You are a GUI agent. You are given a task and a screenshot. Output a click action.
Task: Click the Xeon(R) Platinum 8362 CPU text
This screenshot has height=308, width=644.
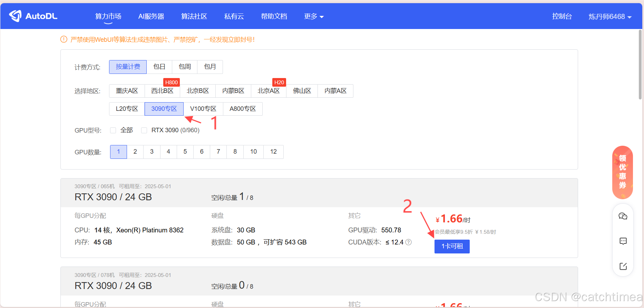pos(150,230)
